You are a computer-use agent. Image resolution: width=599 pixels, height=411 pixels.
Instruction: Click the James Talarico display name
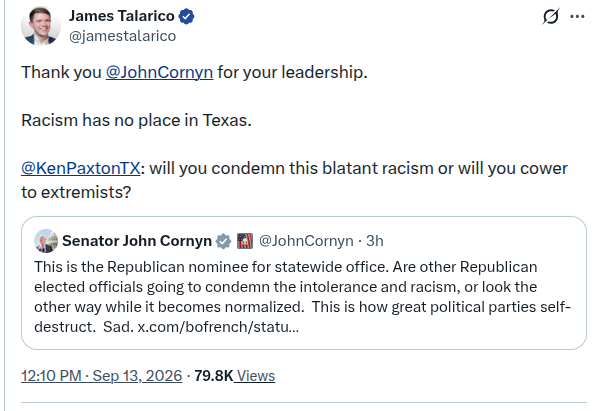(121, 16)
